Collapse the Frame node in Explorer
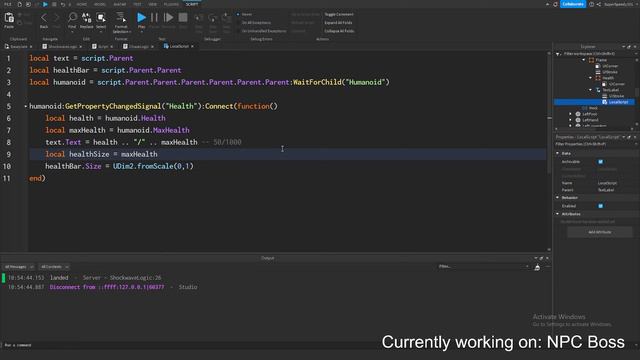 584,60
